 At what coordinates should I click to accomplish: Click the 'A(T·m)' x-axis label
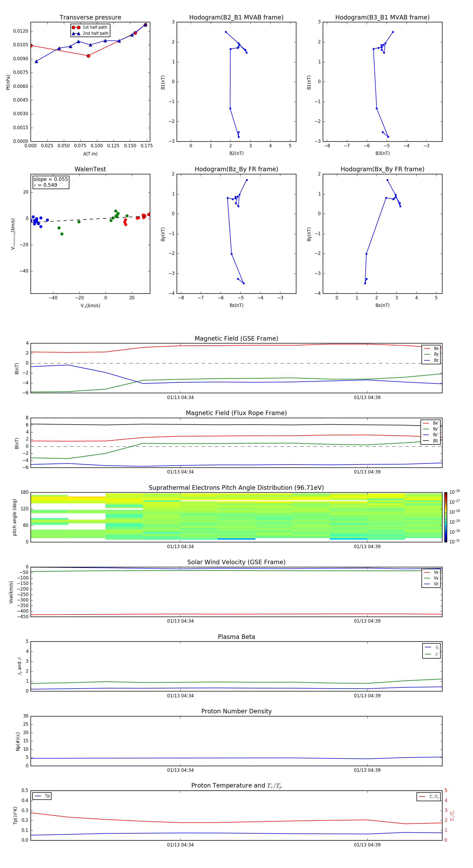click(90, 154)
